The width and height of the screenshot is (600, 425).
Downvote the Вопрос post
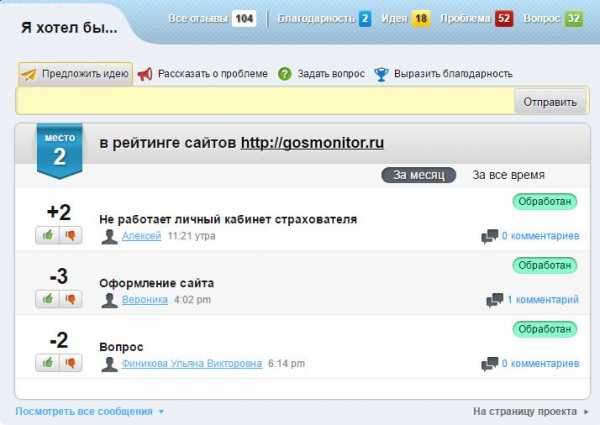pyautogui.click(x=70, y=363)
